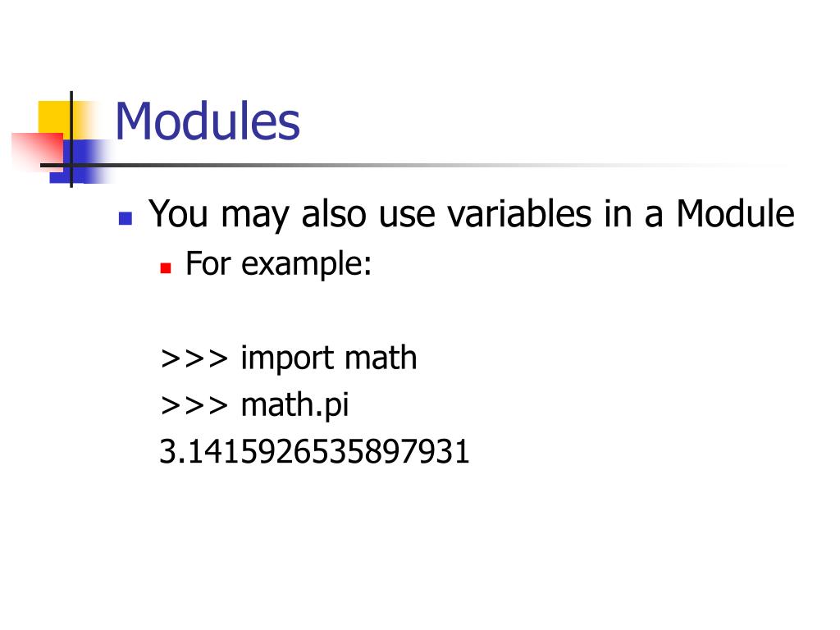The image size is (840, 630).
Task: Select the "For example:" sub-bullet text
Action: click(x=279, y=264)
